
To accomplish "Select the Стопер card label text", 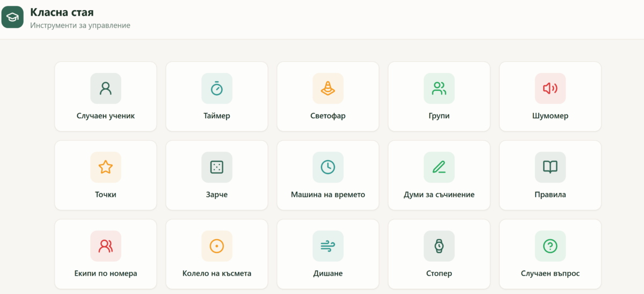I will tap(439, 274).
